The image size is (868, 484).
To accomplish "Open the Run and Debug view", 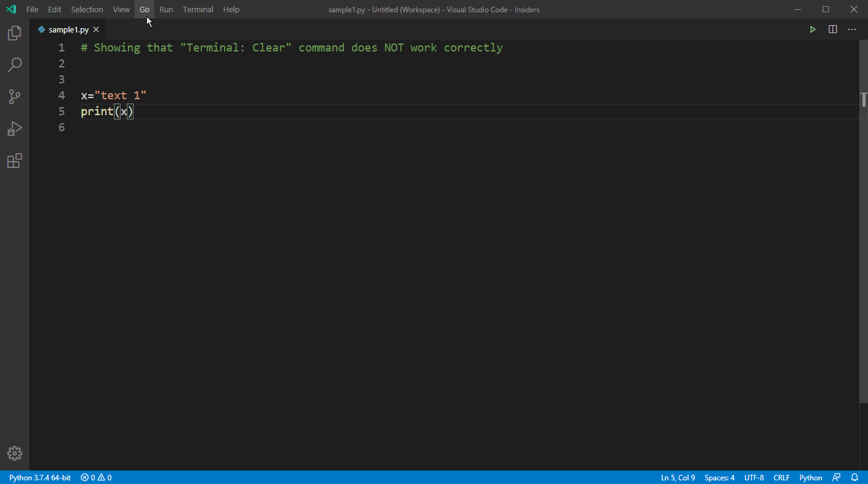I will coord(15,129).
